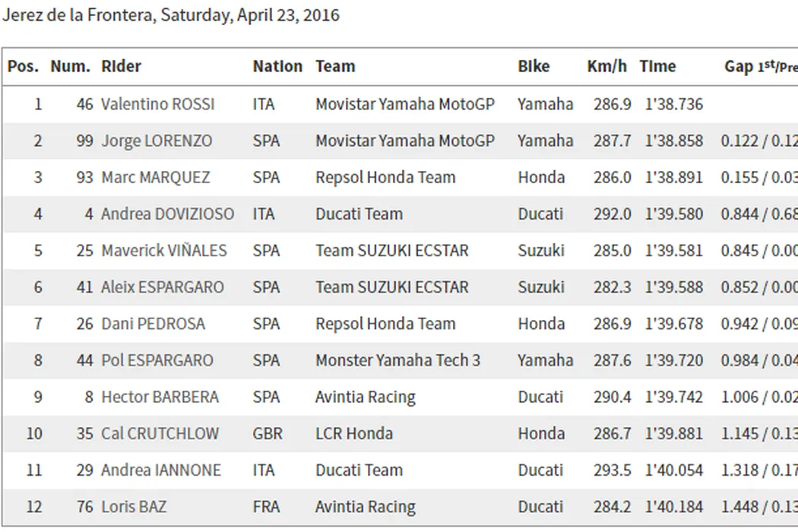Click Loris BAZ rider name

click(x=134, y=506)
